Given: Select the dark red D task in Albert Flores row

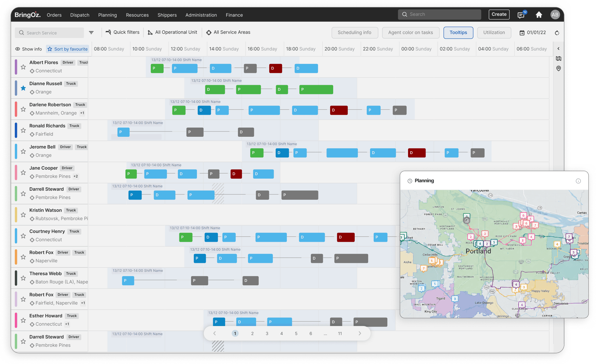Looking at the screenshot, I should [275, 68].
